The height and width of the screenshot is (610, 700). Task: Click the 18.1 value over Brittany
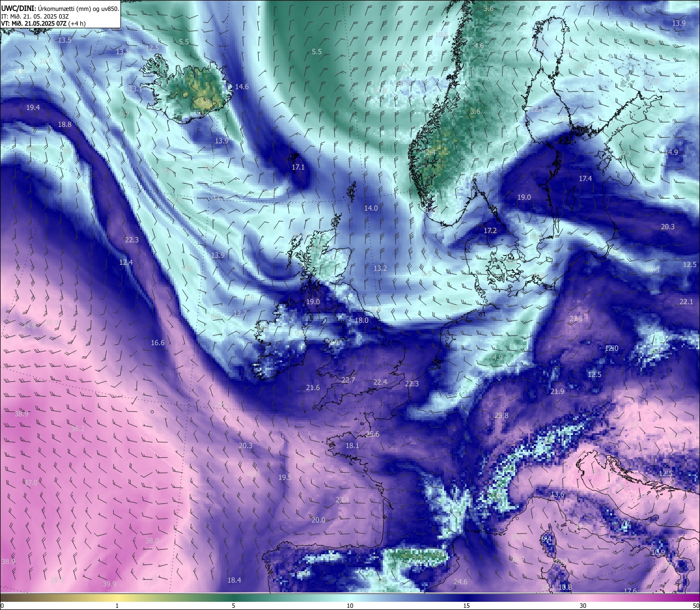point(352,446)
